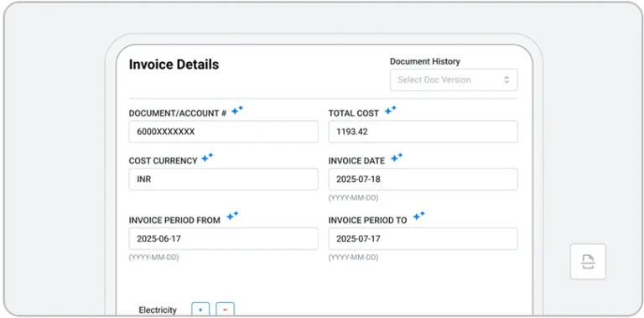
Task: Click the Electricity label
Action: coord(158,310)
